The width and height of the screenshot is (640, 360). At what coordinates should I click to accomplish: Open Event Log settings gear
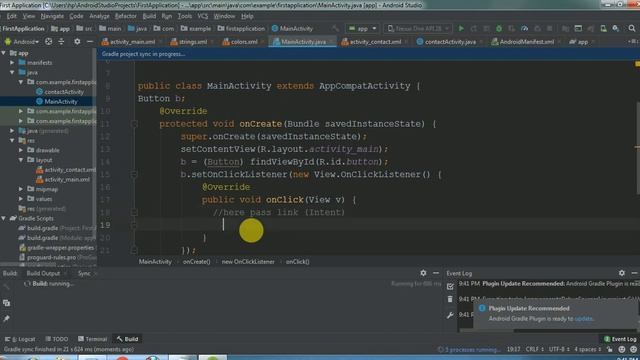[622, 273]
